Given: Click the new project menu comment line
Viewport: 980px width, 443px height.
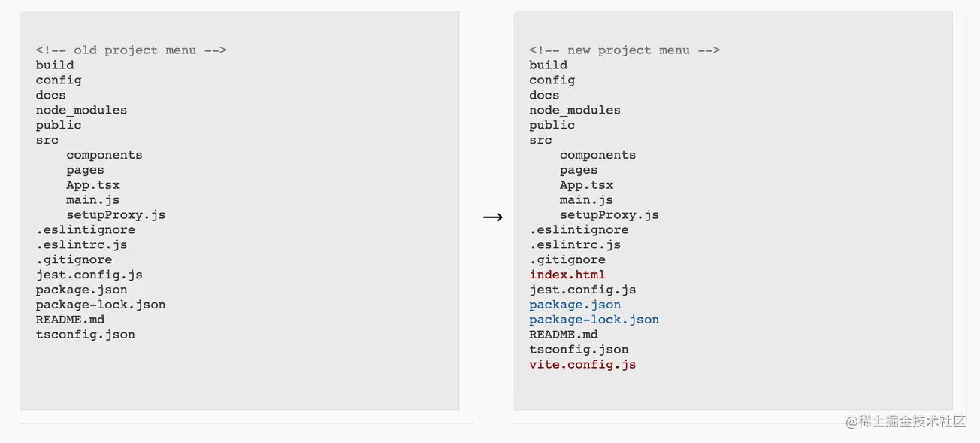Looking at the screenshot, I should click(625, 50).
